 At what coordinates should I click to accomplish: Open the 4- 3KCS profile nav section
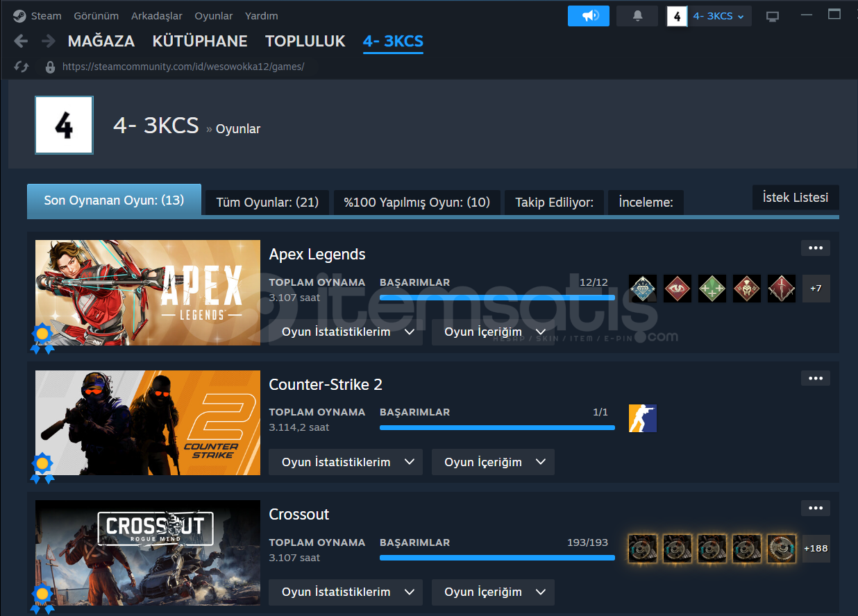pyautogui.click(x=393, y=41)
